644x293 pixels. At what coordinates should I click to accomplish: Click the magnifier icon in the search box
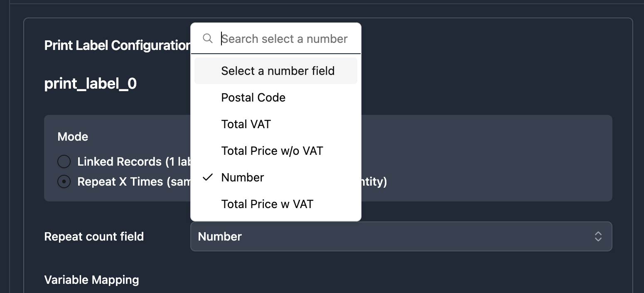pos(208,39)
